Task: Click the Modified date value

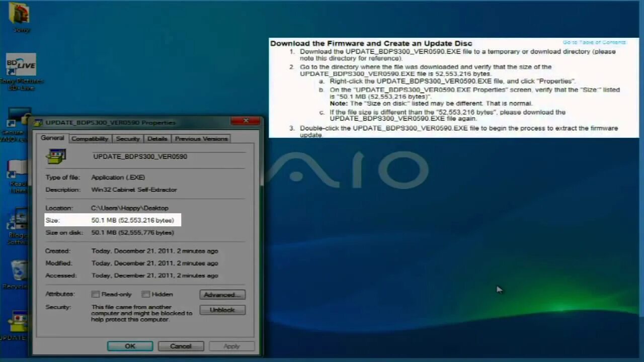Action: pos(154,263)
